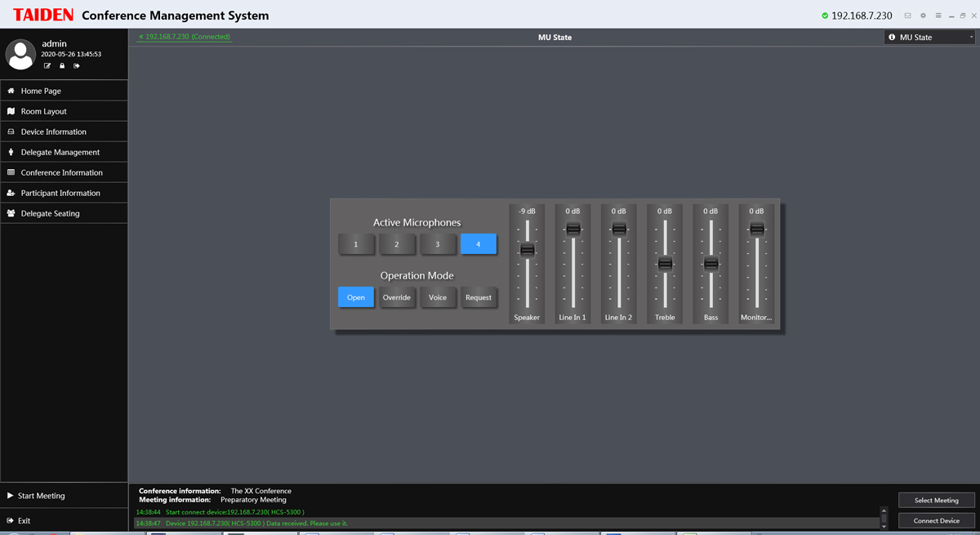Click the Connect Device button
Image resolution: width=980 pixels, height=535 pixels.
[936, 520]
